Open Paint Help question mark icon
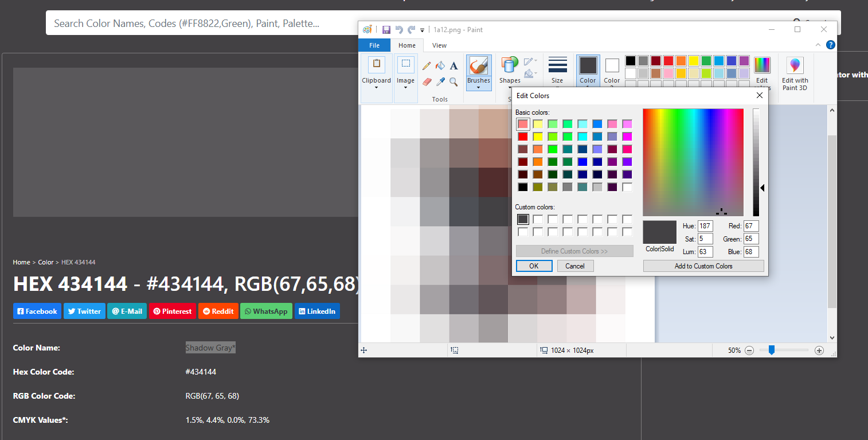Image resolution: width=868 pixels, height=440 pixels. [830, 45]
